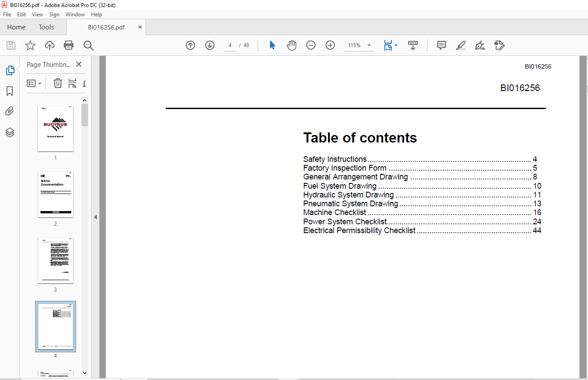Open Power System Checklist contents entry
This screenshot has width=588, height=380.
422,222
